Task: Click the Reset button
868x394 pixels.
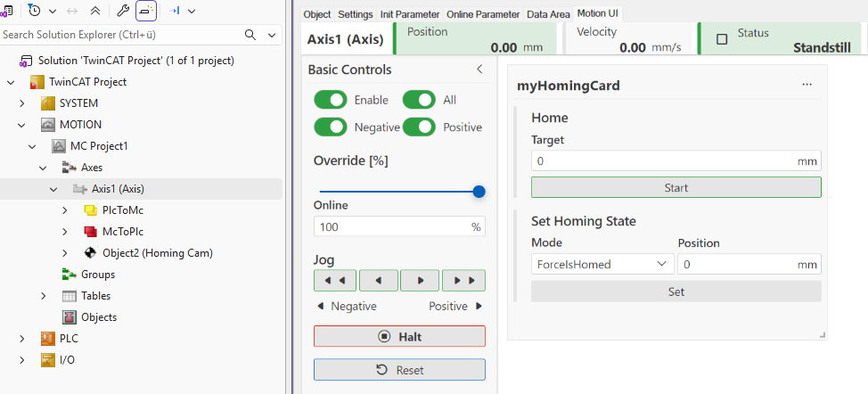Action: click(x=399, y=370)
